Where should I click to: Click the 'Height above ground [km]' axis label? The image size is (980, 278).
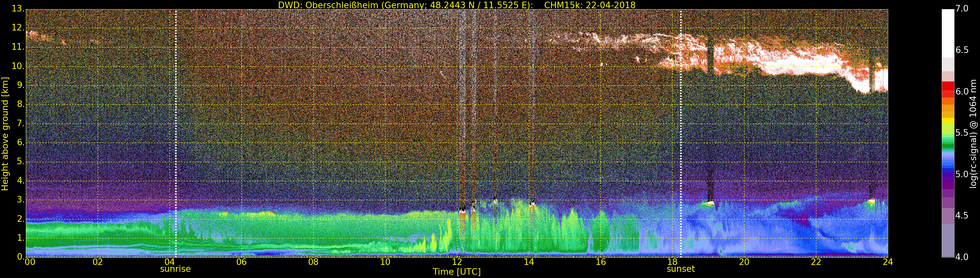click(5, 134)
